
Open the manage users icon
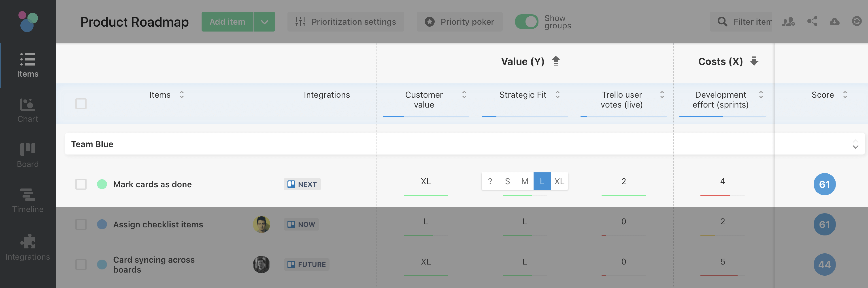tap(788, 22)
